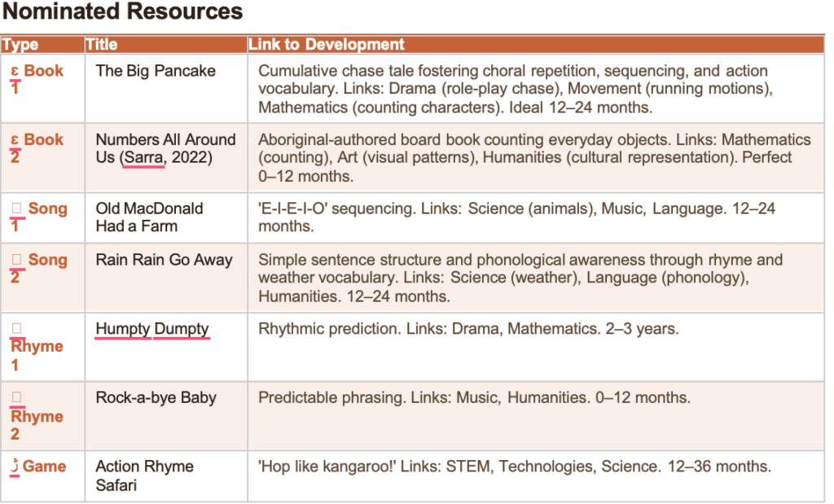Click the icon before Book 2

[15, 140]
